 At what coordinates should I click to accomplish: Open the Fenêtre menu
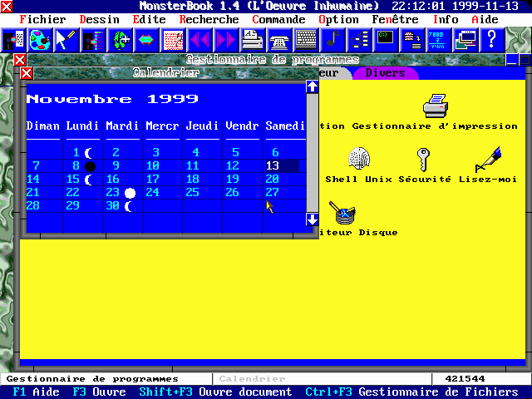click(396, 19)
